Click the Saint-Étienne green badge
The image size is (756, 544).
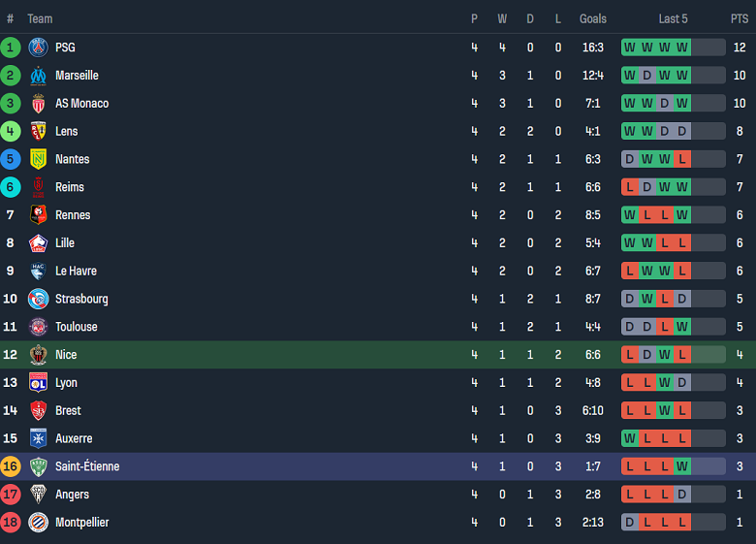pos(38,466)
